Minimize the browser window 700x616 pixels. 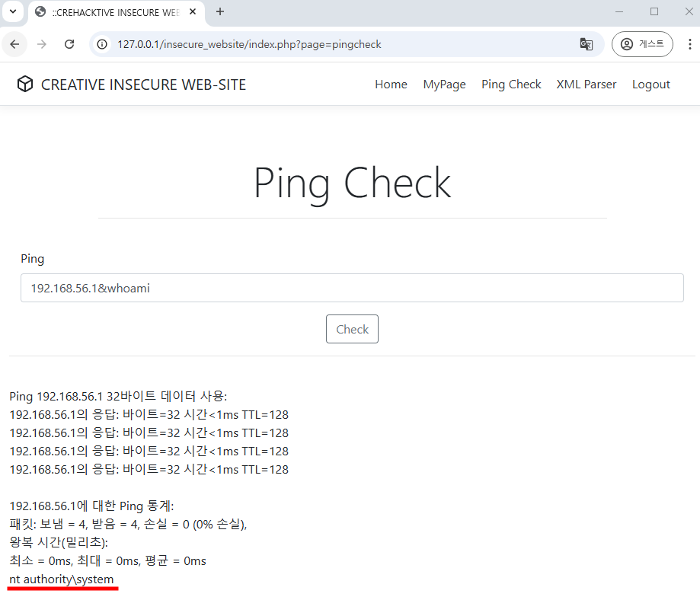coord(618,11)
